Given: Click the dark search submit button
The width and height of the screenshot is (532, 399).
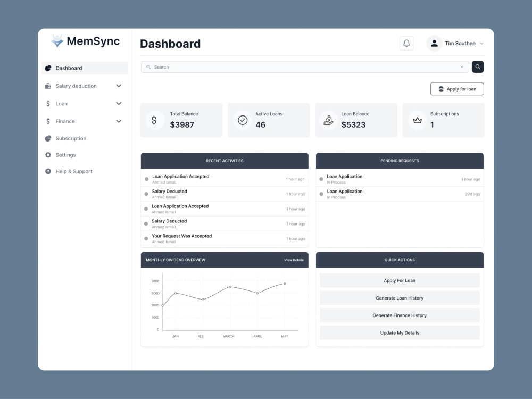Looking at the screenshot, I should pos(478,67).
